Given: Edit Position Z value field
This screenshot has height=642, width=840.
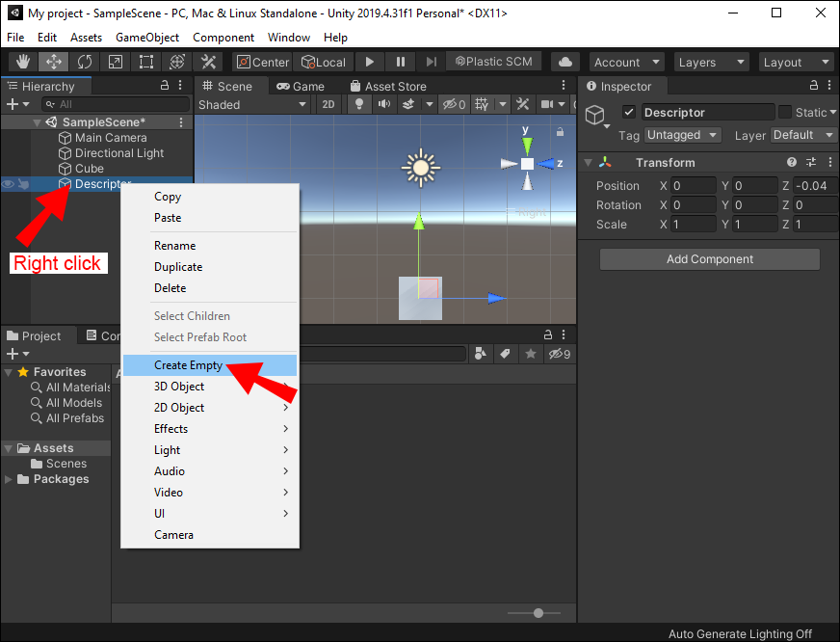Looking at the screenshot, I should [x=815, y=185].
